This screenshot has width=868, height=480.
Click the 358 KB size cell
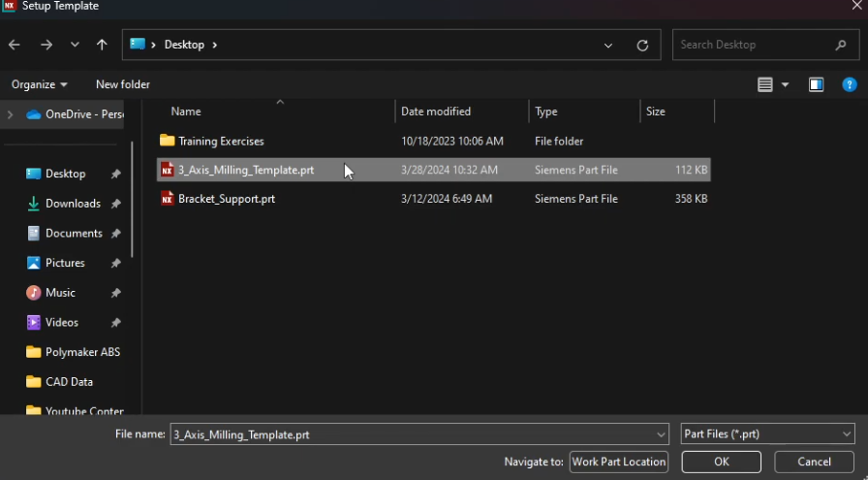[691, 199]
